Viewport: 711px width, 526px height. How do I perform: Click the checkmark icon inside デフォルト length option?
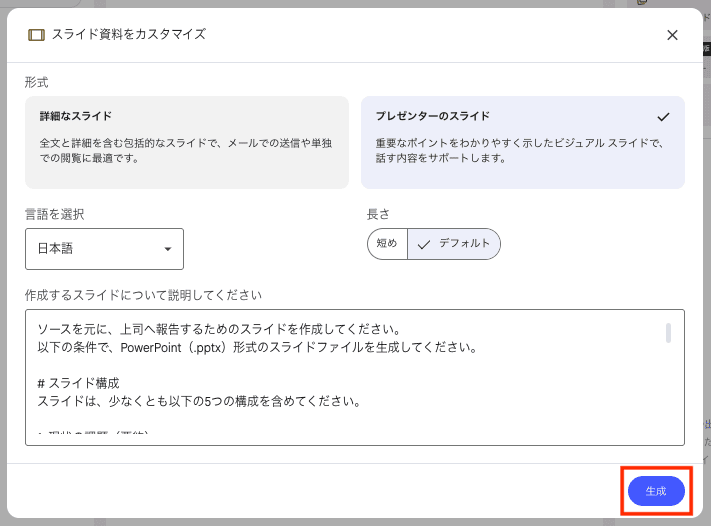coord(424,245)
